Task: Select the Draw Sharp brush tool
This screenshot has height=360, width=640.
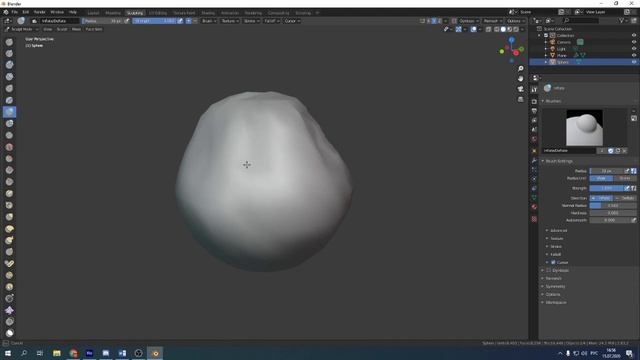Action: 9,53
